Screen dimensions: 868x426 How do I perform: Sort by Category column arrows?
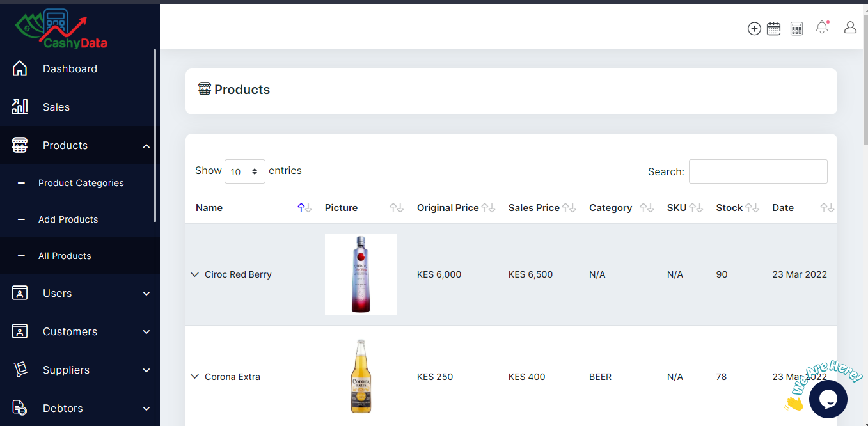pyautogui.click(x=647, y=208)
